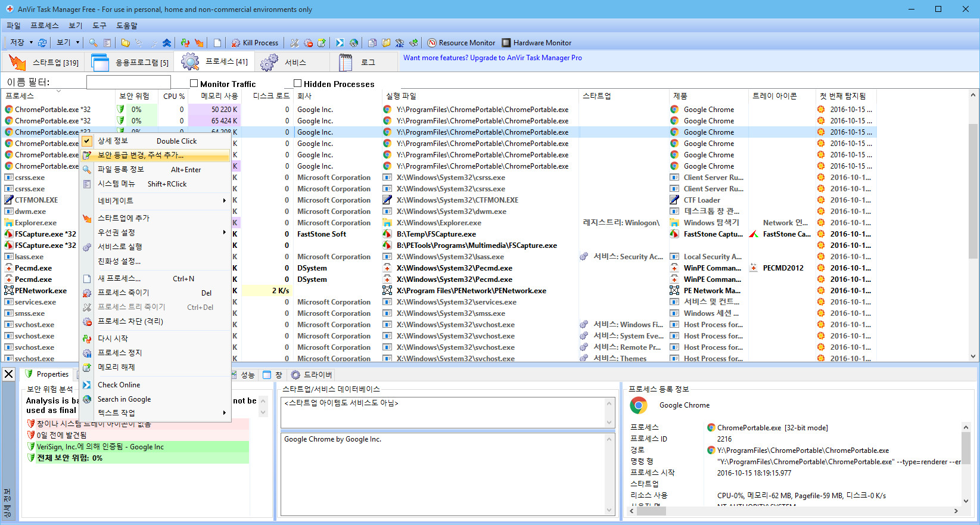Enable the Hidden Processes checkbox

[298, 83]
